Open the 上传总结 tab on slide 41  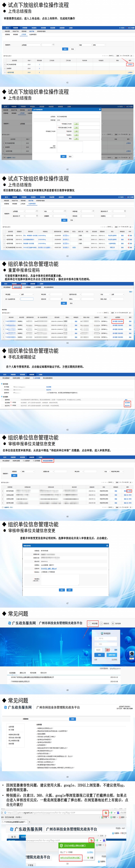click(x=24, y=34)
